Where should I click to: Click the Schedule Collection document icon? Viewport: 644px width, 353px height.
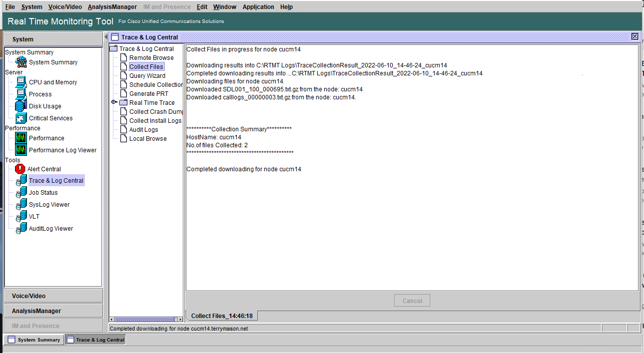coord(124,85)
